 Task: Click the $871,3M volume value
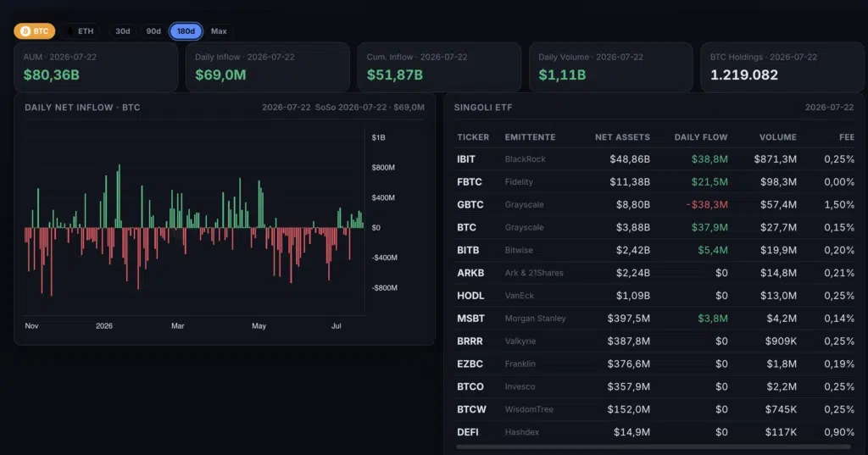pyautogui.click(x=775, y=159)
